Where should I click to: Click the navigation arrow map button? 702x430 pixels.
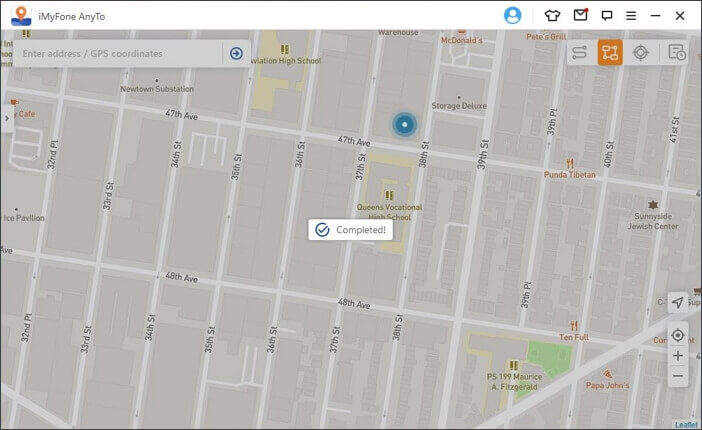677,303
